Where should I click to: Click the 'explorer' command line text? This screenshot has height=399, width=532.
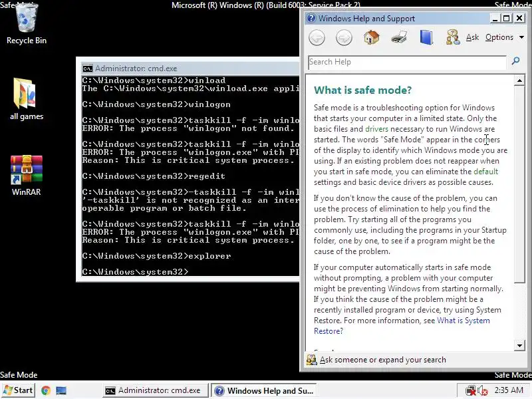209,256
